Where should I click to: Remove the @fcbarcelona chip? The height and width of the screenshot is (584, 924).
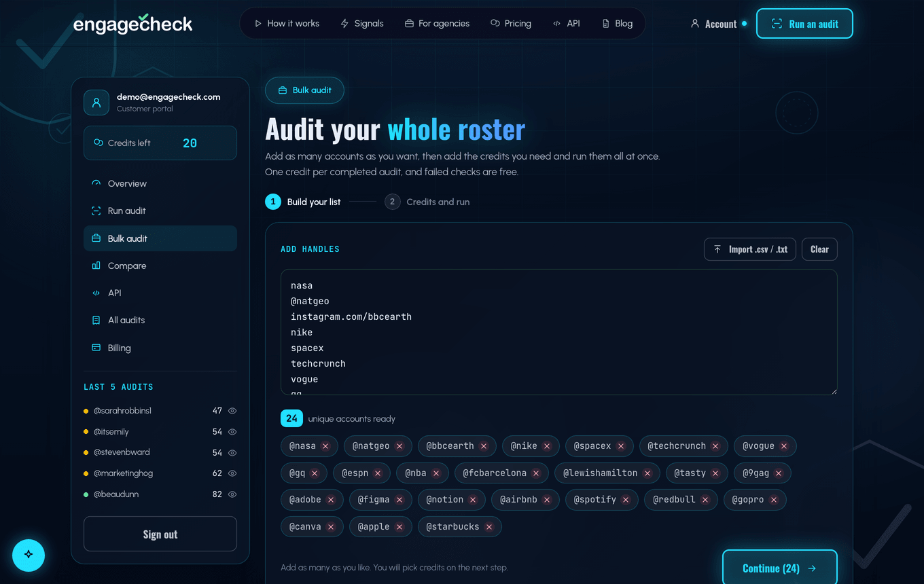tap(536, 473)
